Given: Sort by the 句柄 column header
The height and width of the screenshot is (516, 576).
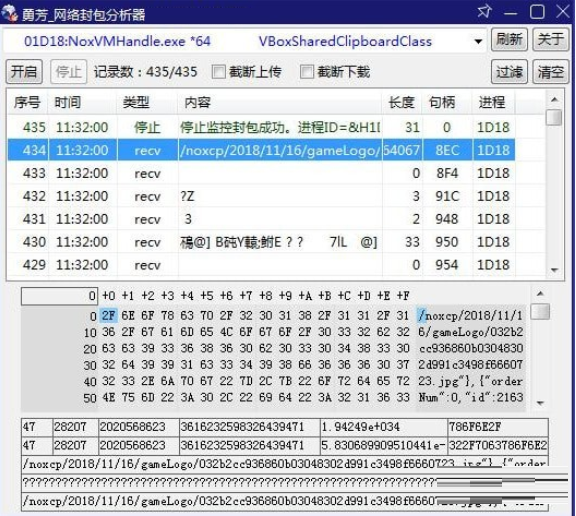Looking at the screenshot, I should point(447,102).
